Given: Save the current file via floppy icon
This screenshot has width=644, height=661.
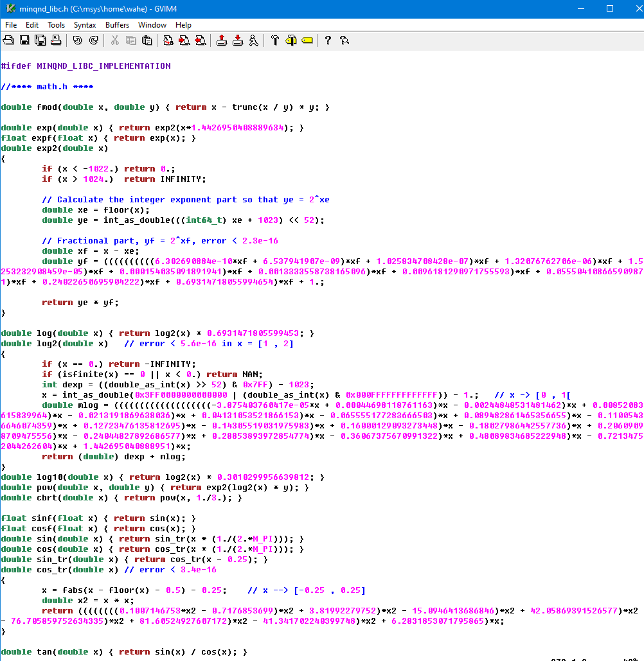Looking at the screenshot, I should (x=24, y=40).
